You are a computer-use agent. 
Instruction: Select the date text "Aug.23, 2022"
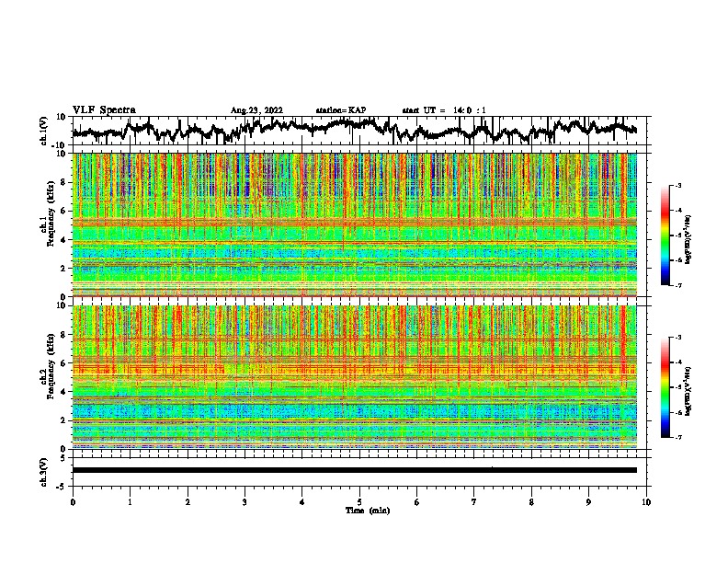(x=256, y=110)
